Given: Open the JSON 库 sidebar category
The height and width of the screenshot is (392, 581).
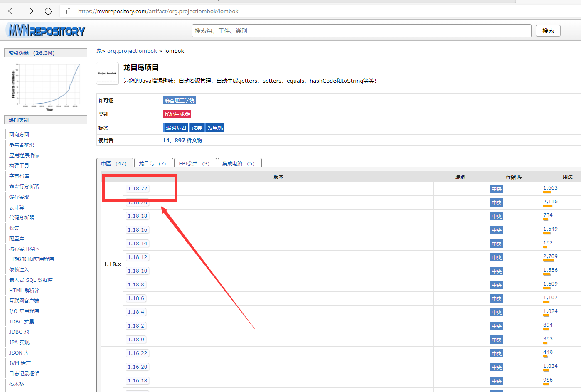Looking at the screenshot, I should 19,353.
